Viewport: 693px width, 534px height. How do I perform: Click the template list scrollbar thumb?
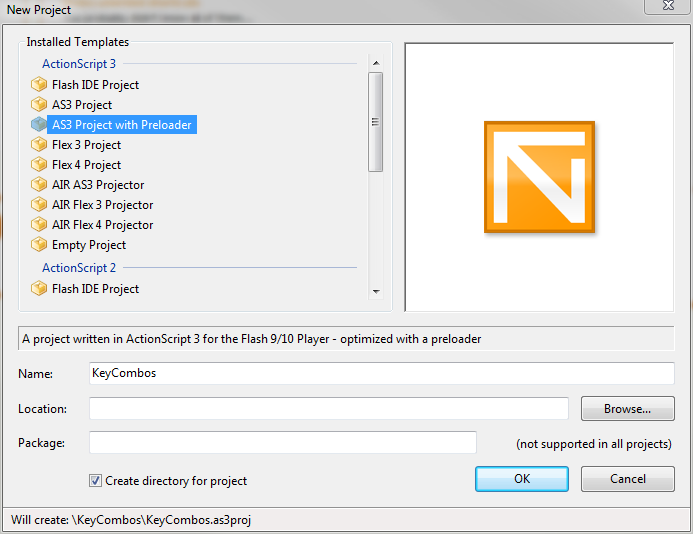tap(376, 122)
